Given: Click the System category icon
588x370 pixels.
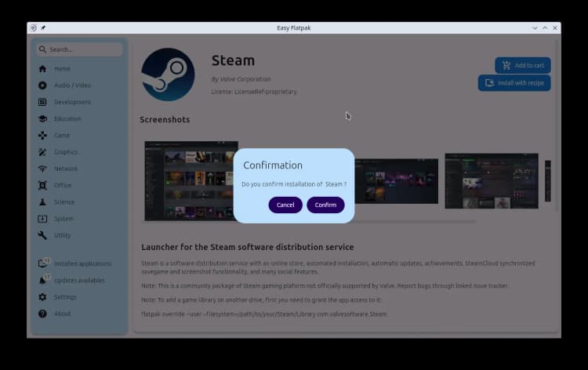Looking at the screenshot, I should [42, 219].
